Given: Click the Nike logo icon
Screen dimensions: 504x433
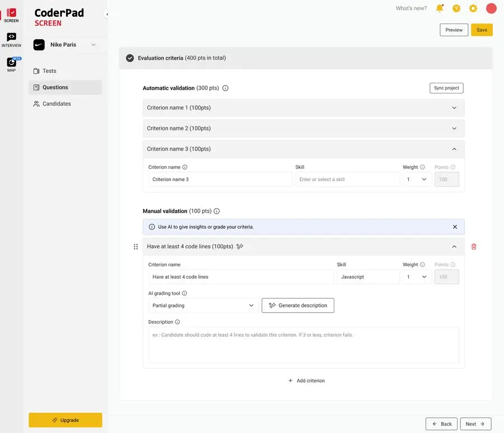Looking at the screenshot, I should pos(39,45).
